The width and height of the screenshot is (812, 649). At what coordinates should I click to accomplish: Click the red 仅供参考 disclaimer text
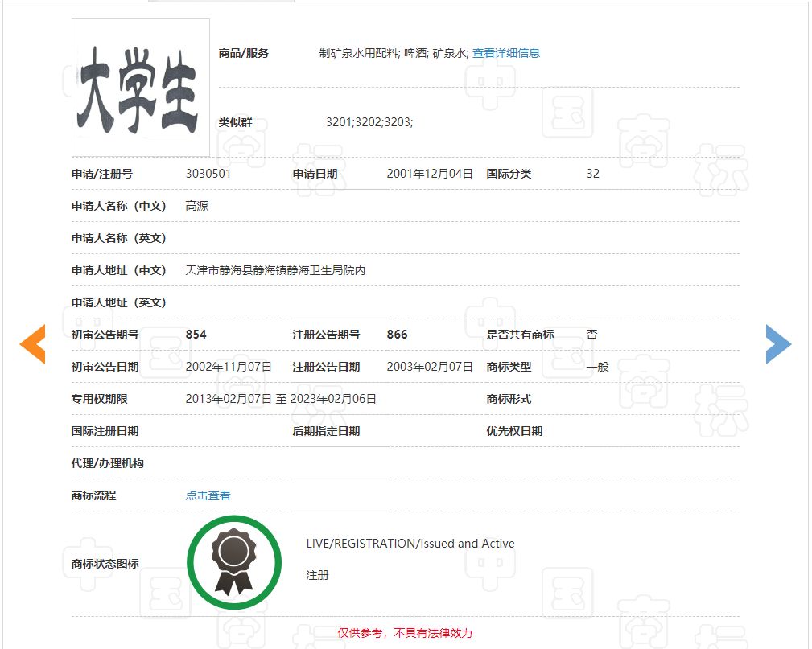[x=405, y=633]
